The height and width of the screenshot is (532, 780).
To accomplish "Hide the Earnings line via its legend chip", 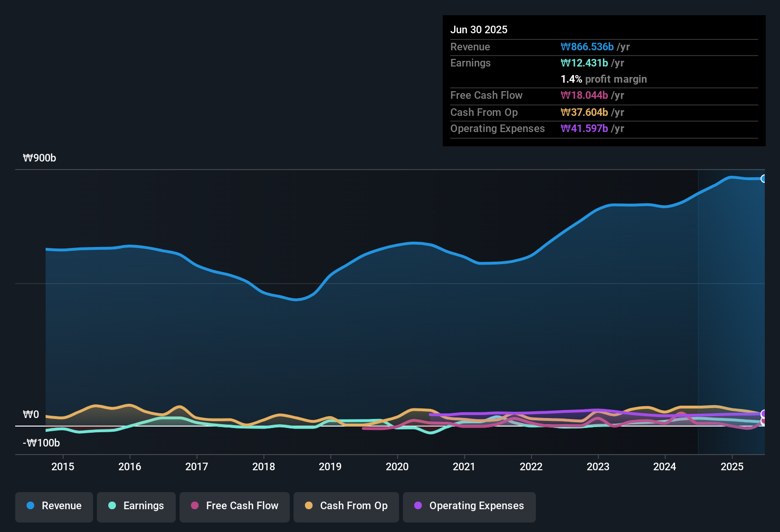I will click(x=136, y=506).
